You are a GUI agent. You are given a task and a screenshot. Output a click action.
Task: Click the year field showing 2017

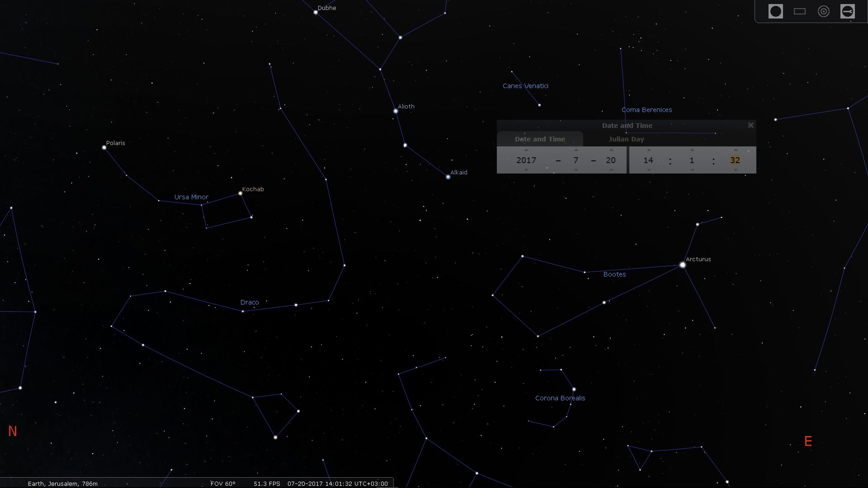[x=526, y=160]
